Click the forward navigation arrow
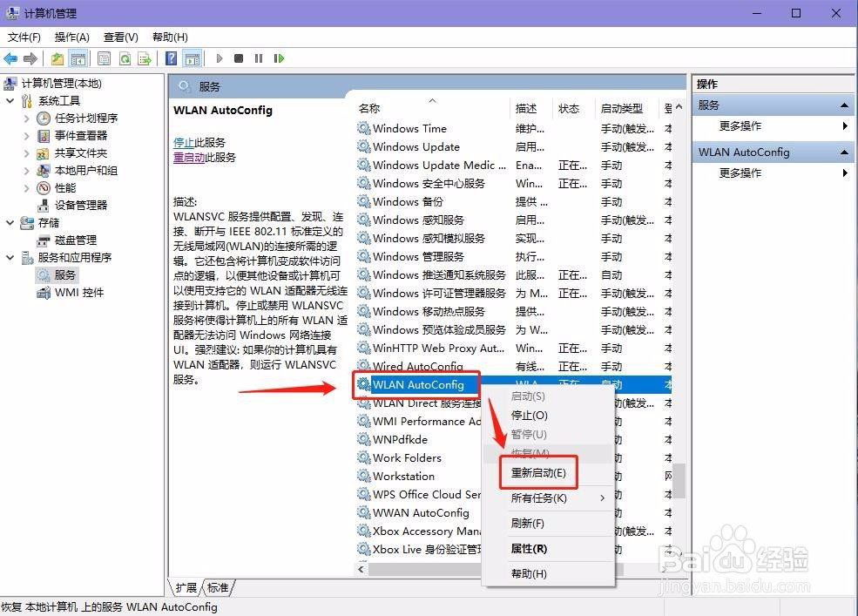 (29, 58)
